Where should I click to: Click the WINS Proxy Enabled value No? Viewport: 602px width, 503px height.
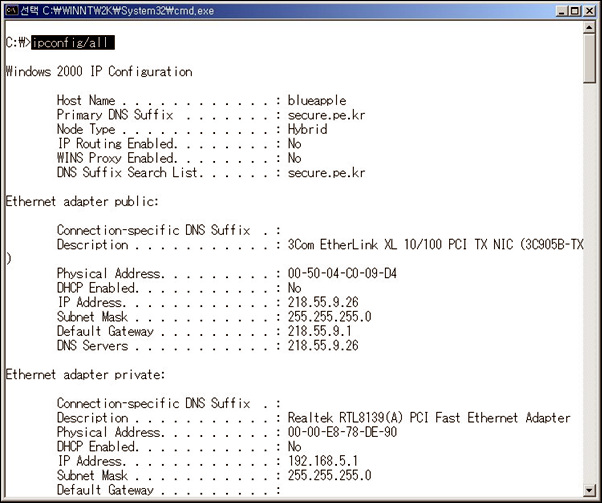(x=294, y=158)
